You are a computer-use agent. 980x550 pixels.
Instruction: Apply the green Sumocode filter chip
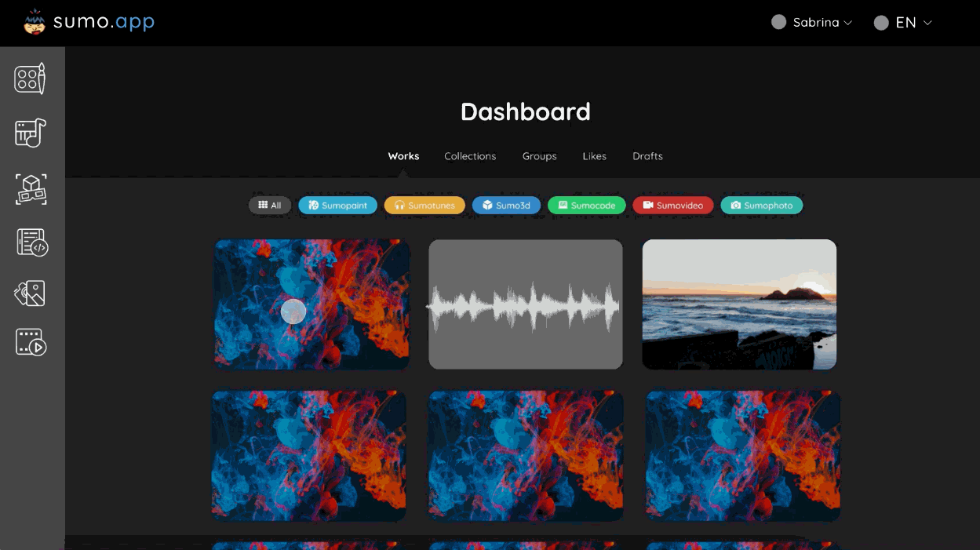coord(587,206)
